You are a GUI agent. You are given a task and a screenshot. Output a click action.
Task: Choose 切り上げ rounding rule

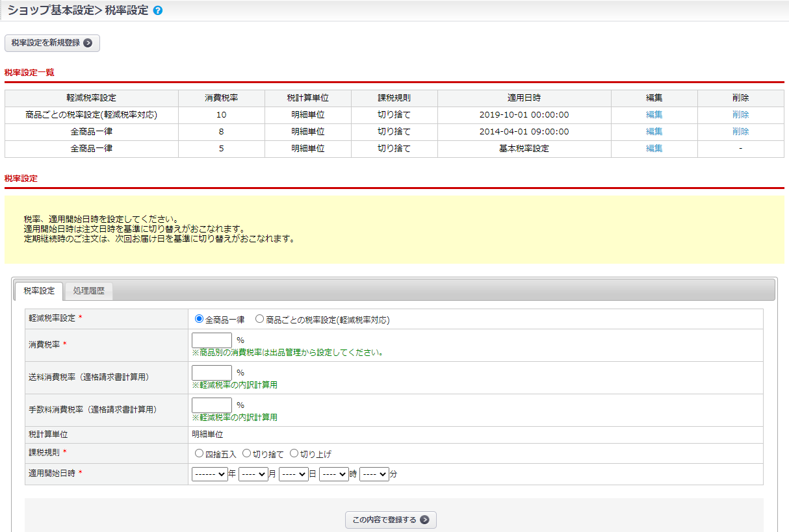click(294, 453)
